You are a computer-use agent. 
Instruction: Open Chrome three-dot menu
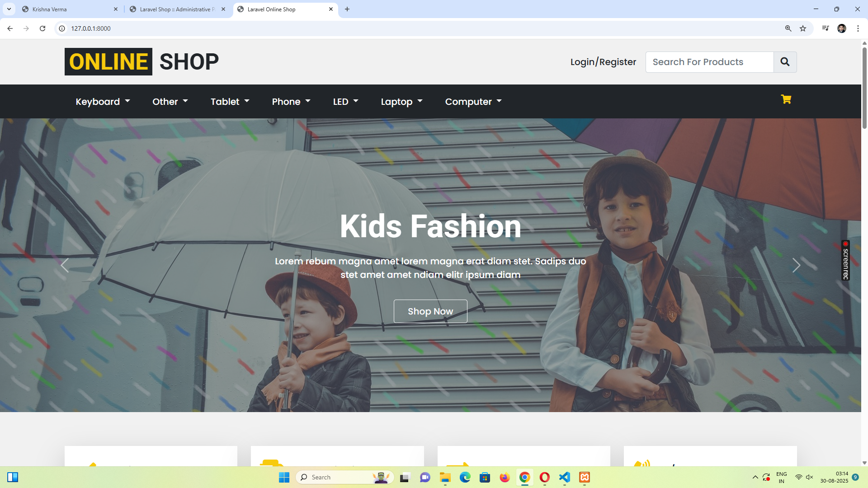(x=858, y=28)
